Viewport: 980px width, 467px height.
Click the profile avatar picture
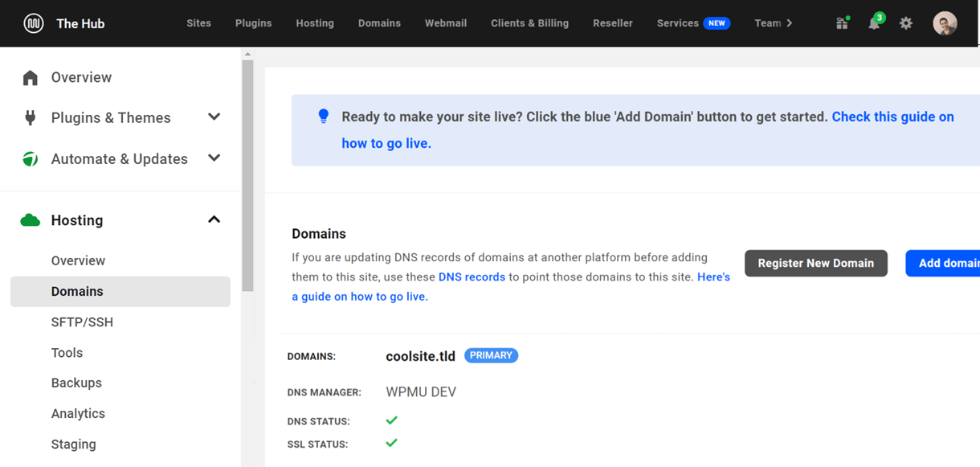coord(945,23)
